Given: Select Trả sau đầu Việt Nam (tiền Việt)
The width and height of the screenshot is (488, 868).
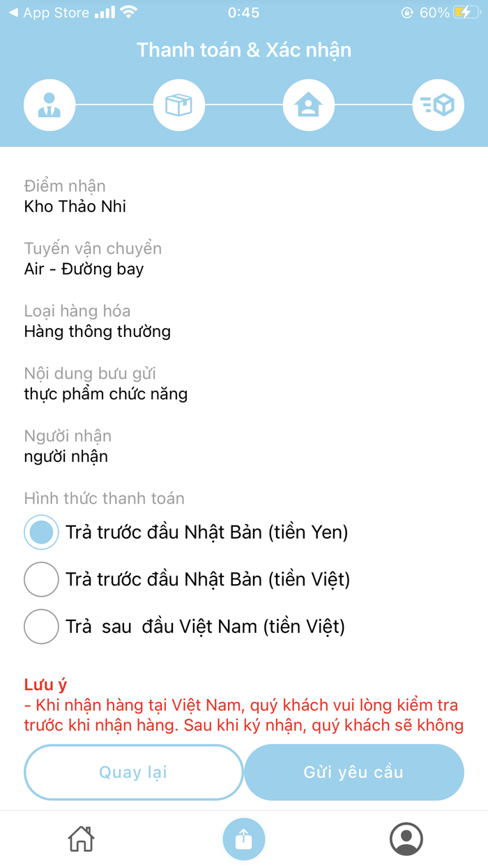Looking at the screenshot, I should coord(41,627).
